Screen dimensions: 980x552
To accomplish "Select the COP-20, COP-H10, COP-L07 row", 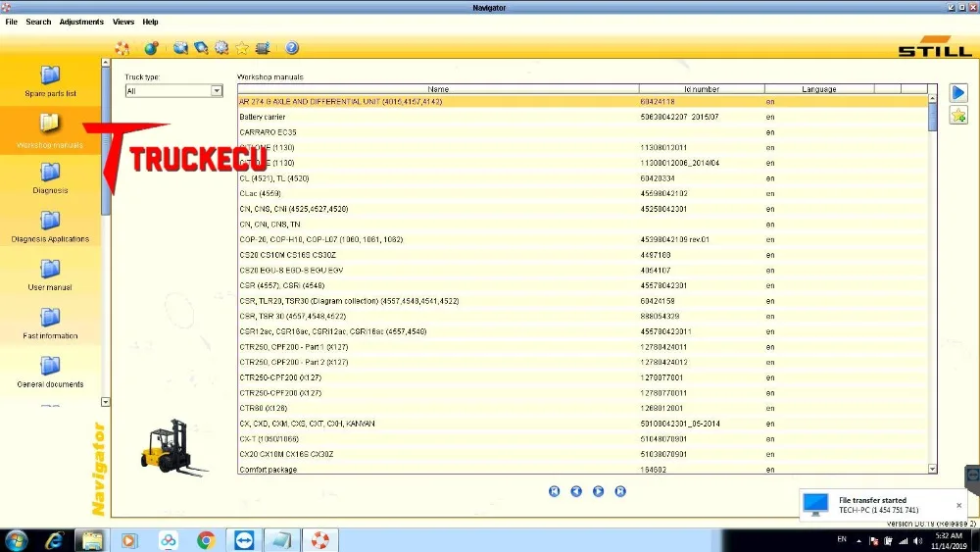I will coord(582,239).
